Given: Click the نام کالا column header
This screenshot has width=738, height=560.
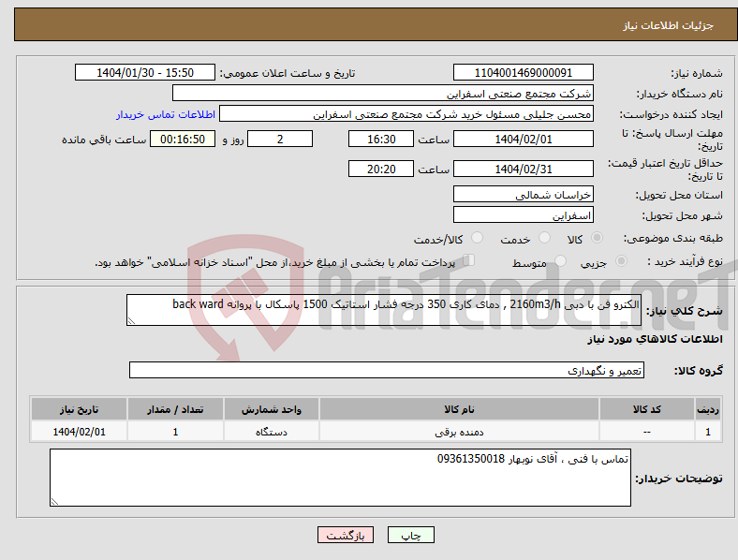Looking at the screenshot, I should point(459,409).
